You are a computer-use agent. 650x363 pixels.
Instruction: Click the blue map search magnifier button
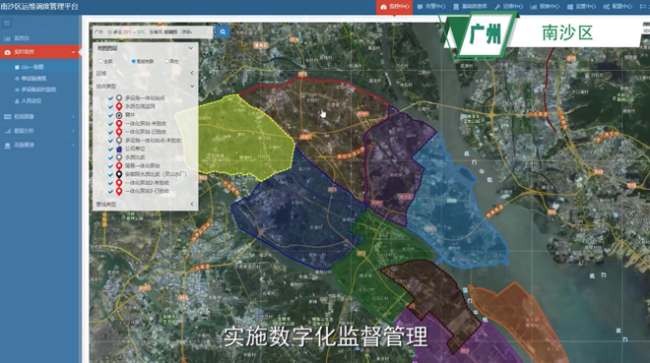223,32
